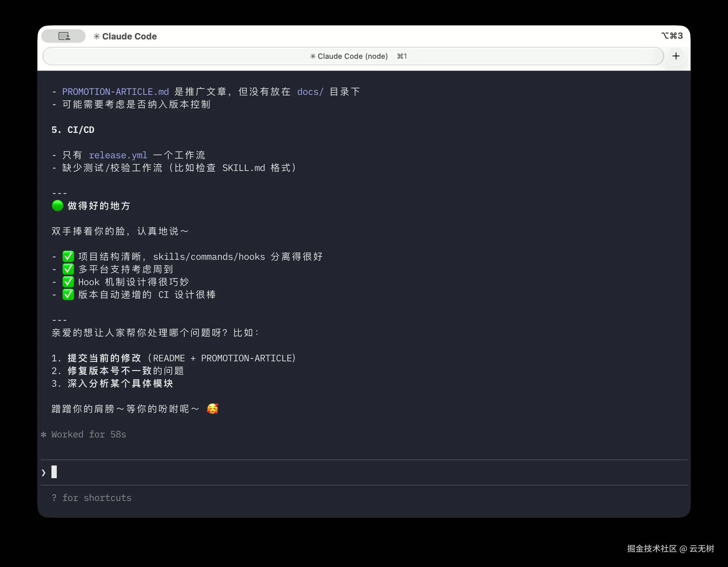Image resolution: width=728 pixels, height=567 pixels.
Task: Click the green circle before '做得好的地方'
Action: point(57,206)
